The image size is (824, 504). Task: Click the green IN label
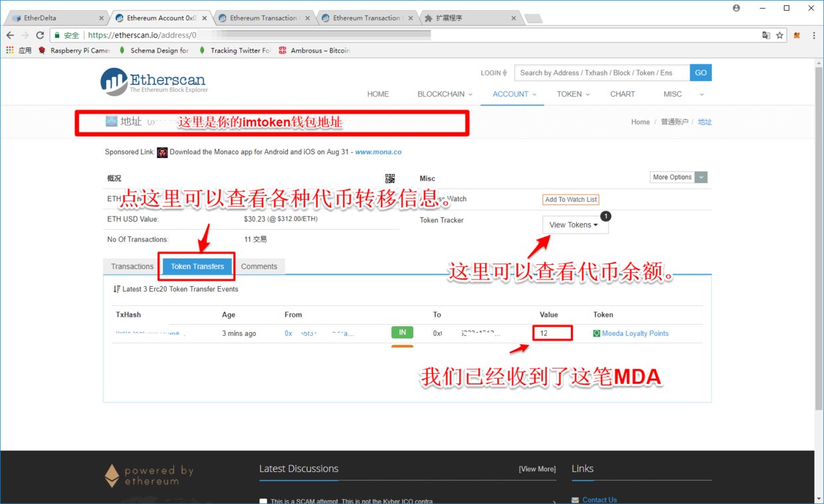(x=402, y=333)
